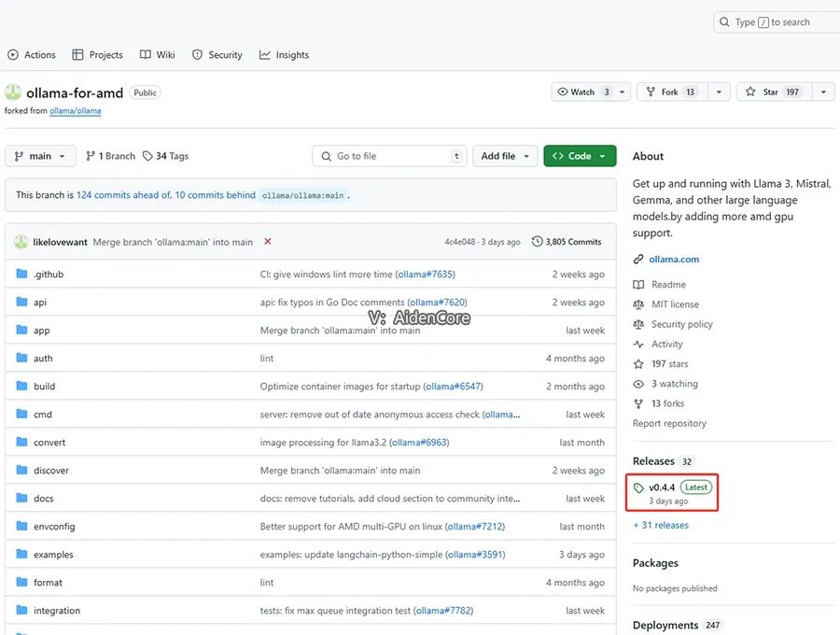
Task: Open the Actions tab
Action: tap(32, 55)
